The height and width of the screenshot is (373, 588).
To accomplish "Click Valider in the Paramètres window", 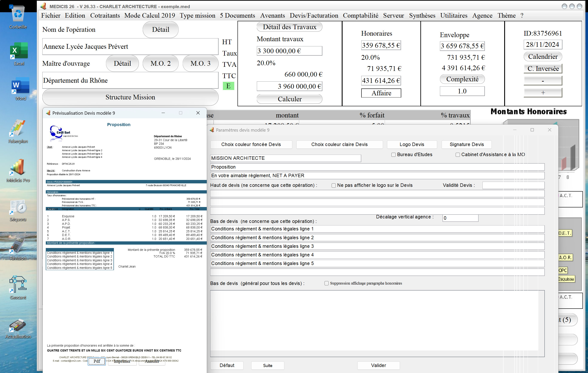I will tap(378, 365).
